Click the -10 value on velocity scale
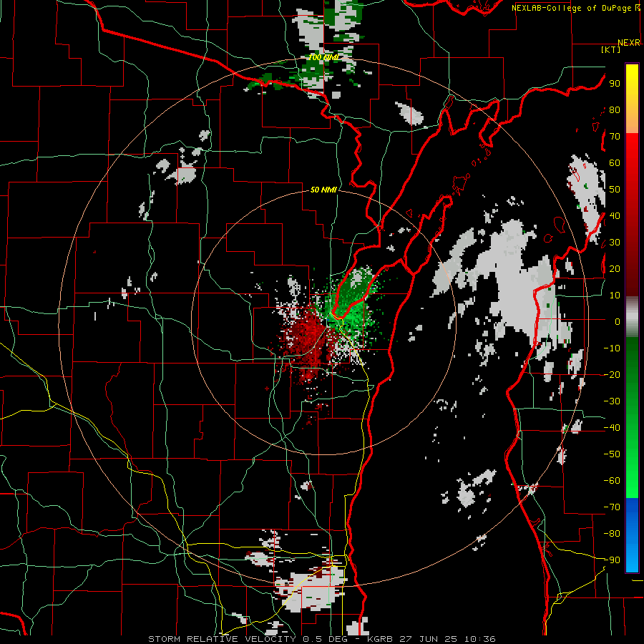The image size is (644, 644). [x=612, y=348]
